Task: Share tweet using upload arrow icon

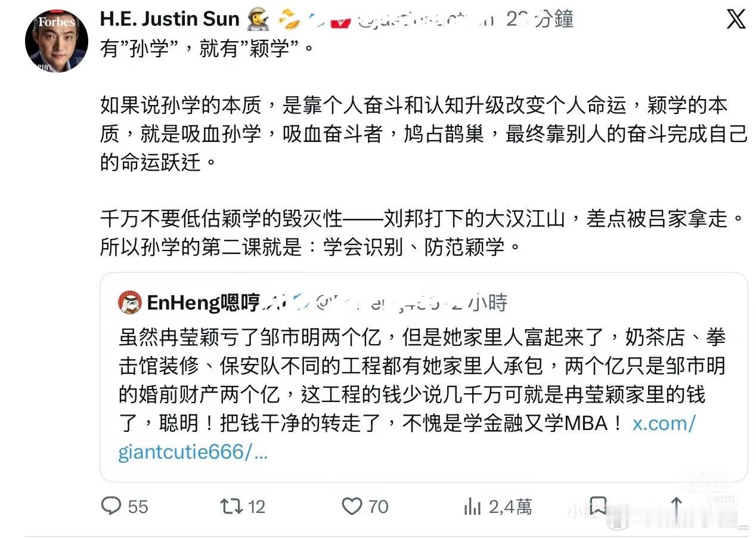Action: [676, 506]
